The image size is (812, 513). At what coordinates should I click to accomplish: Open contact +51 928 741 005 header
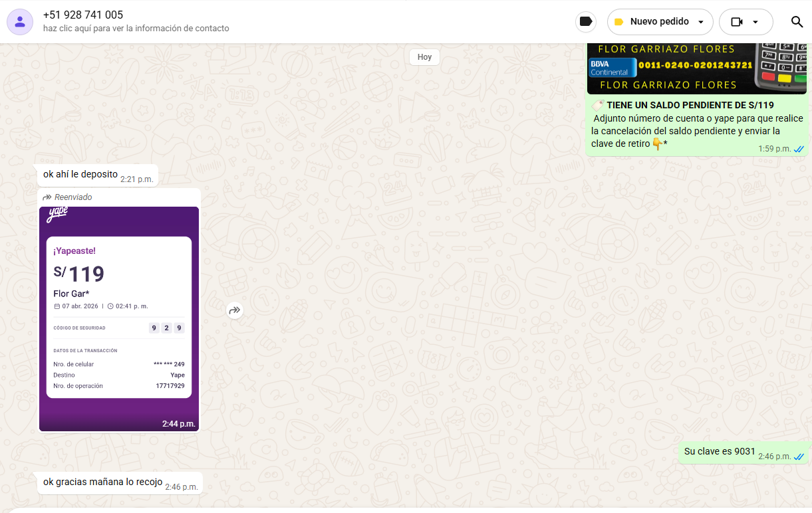[x=83, y=15]
